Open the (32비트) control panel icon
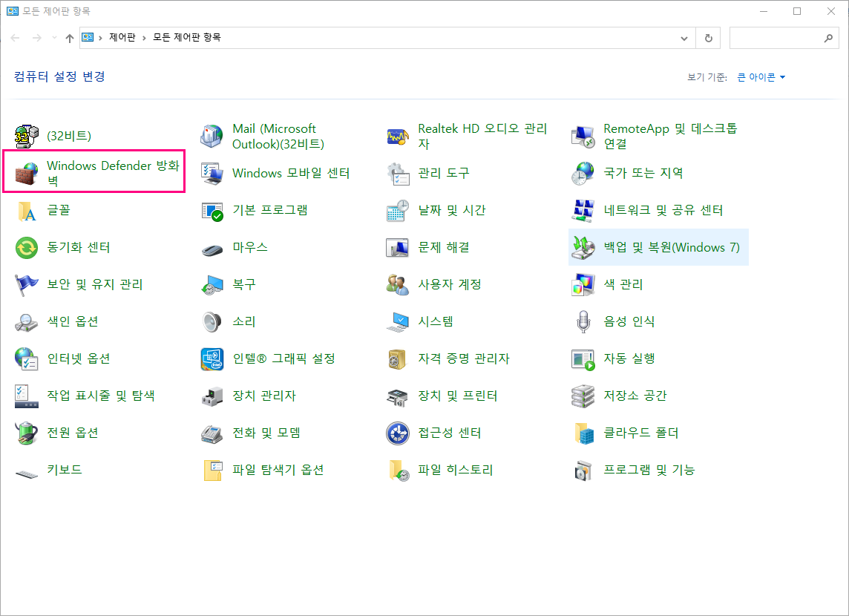 (27, 136)
